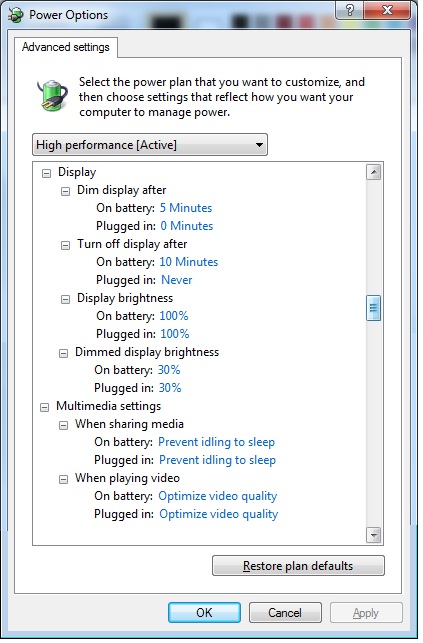Click the scrollbar up arrow

373,172
